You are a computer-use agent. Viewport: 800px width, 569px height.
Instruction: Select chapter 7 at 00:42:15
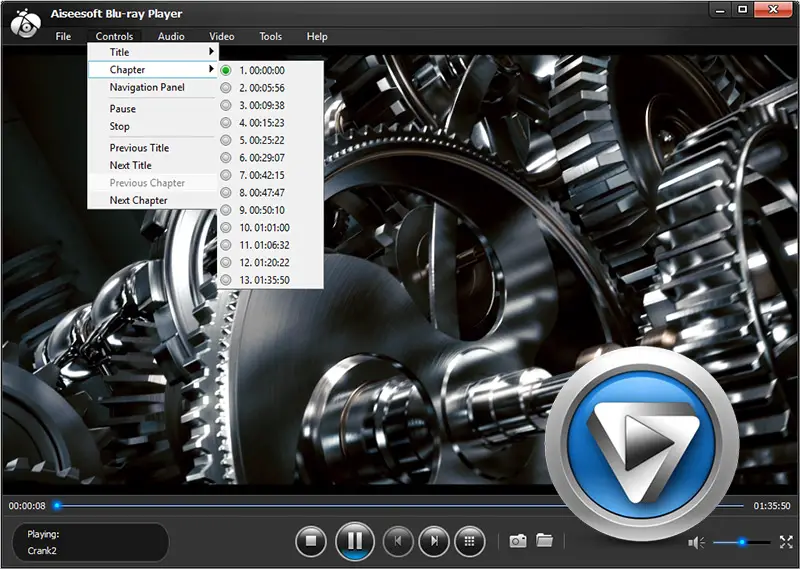pyautogui.click(x=270, y=175)
